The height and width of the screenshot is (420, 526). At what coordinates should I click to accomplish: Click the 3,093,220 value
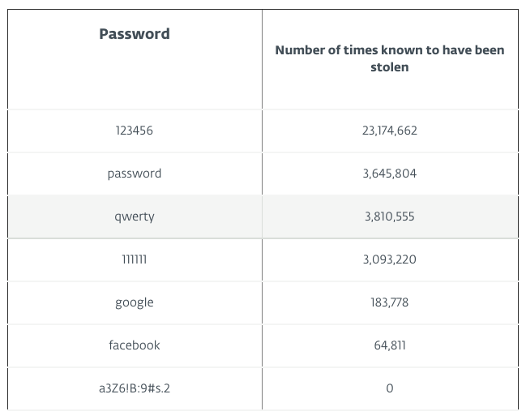(x=390, y=259)
